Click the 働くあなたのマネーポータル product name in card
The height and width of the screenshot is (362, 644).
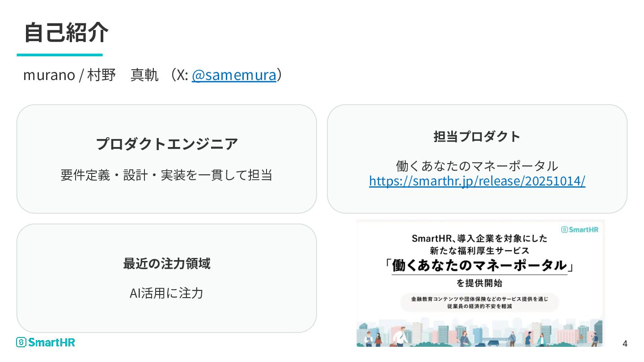point(477,166)
